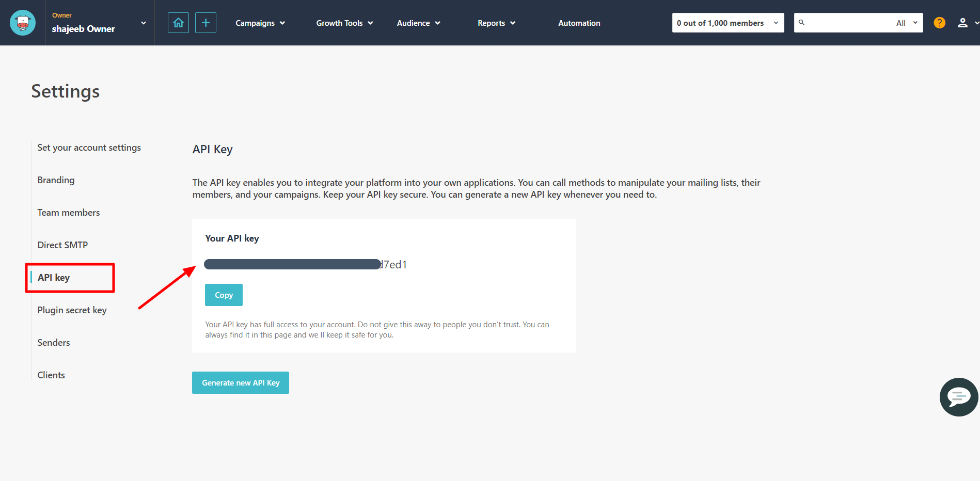980x481 pixels.
Task: Copy the API key
Action: click(224, 295)
